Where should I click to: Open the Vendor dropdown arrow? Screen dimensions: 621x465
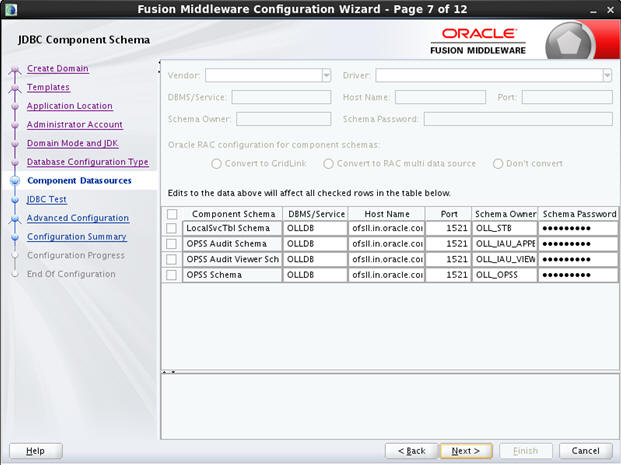tap(326, 75)
